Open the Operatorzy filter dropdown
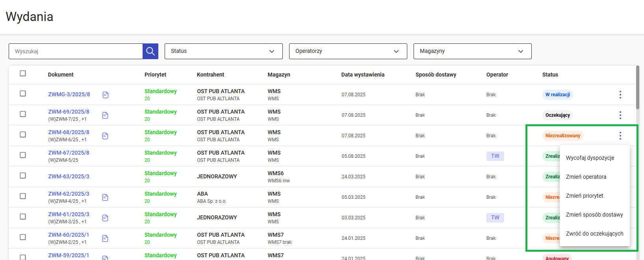644x260 pixels. pos(348,51)
